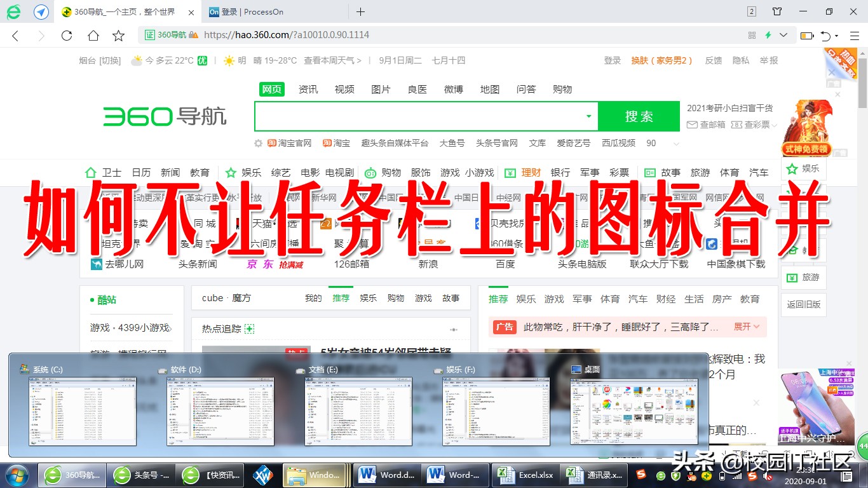Open the Windows Start button

click(x=18, y=475)
